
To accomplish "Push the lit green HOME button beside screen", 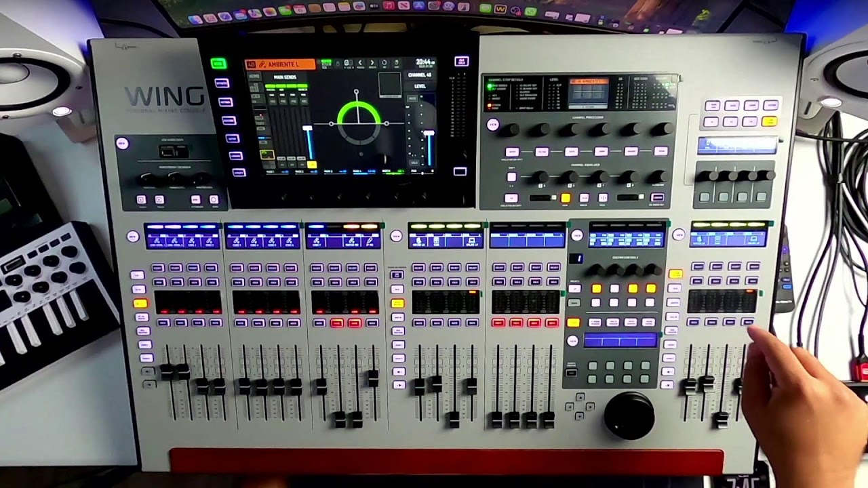I will [x=218, y=64].
